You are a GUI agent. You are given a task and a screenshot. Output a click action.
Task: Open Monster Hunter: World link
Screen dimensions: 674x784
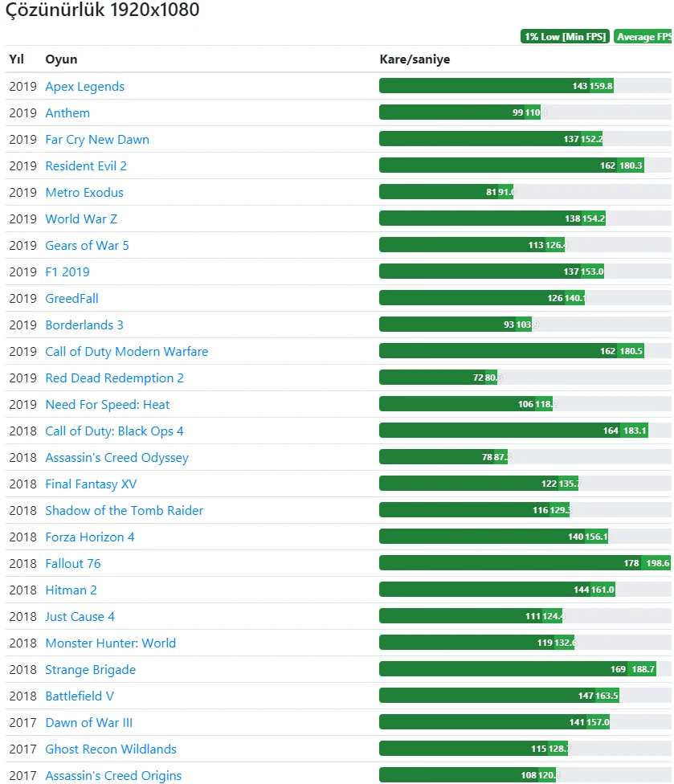point(110,643)
